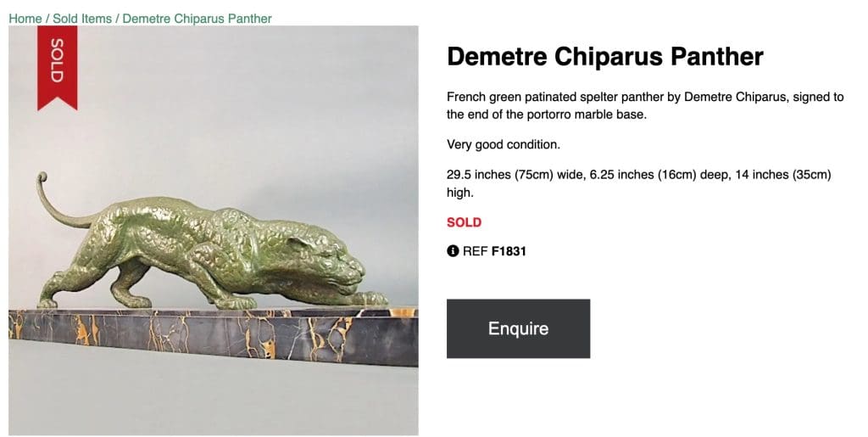Click the Demetre Chiparus Panther heading
This screenshot has width=868, height=437.
(x=604, y=57)
